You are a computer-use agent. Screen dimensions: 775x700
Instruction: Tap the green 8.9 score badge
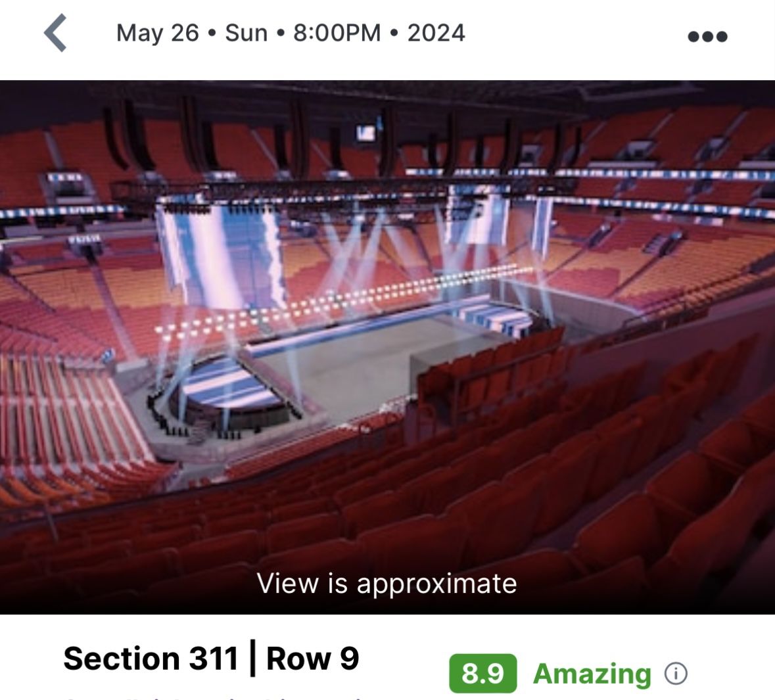(482, 673)
